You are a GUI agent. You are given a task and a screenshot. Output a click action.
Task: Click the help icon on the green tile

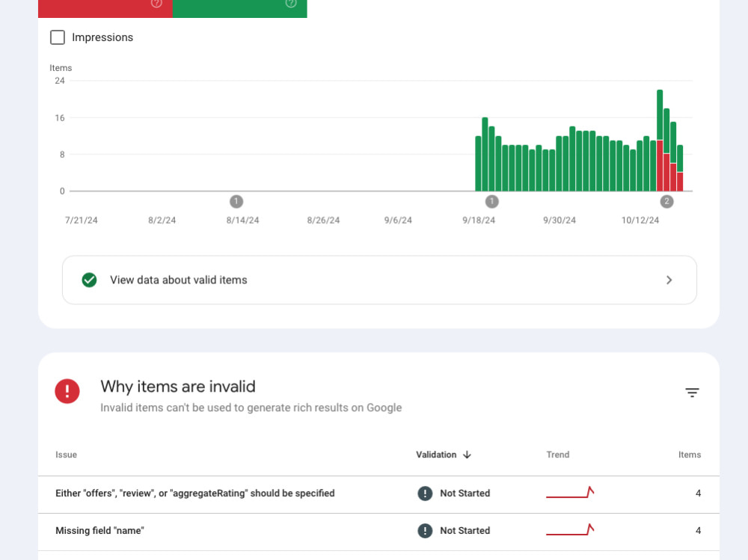pyautogui.click(x=291, y=3)
